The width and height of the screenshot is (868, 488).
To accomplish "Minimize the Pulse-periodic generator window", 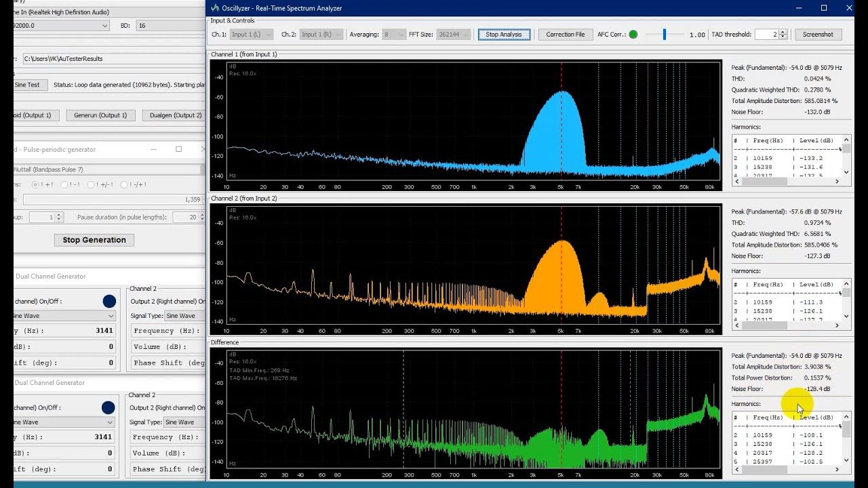I will 154,149.
